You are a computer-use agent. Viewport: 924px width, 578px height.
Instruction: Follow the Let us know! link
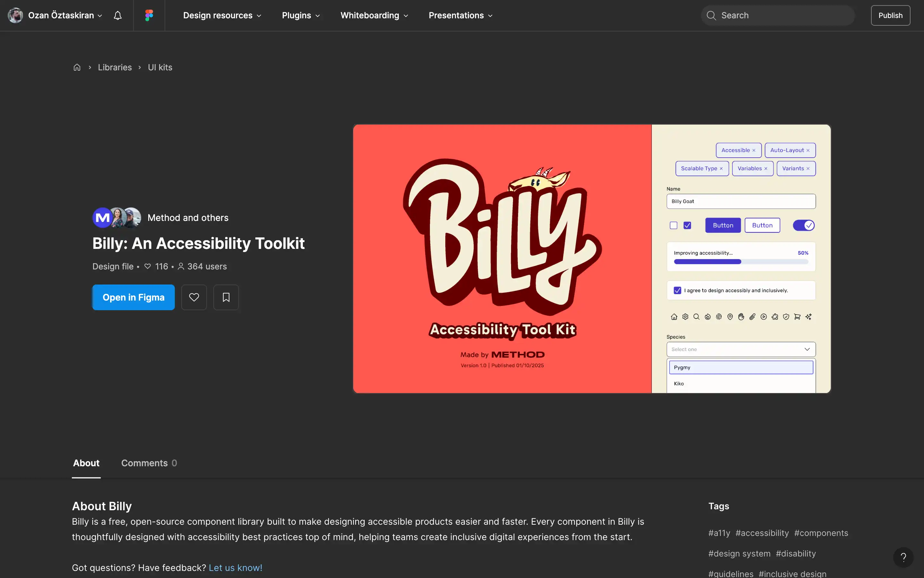[235, 568]
